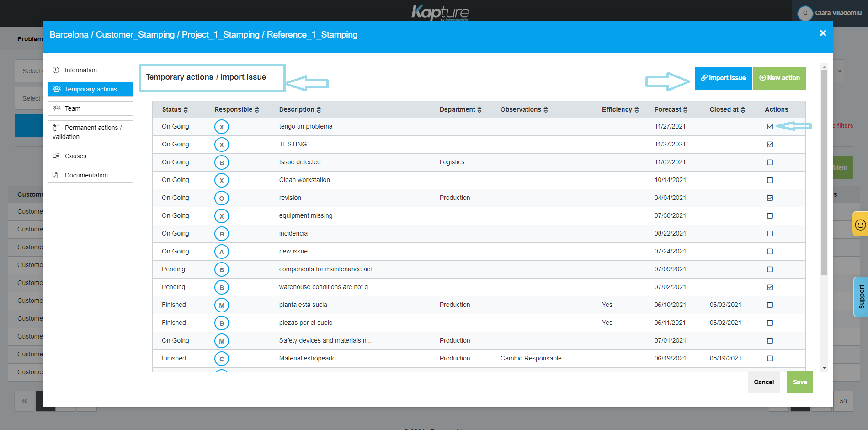This screenshot has width=868, height=430.
Task: Click the Kapture logo
Action: click(440, 12)
